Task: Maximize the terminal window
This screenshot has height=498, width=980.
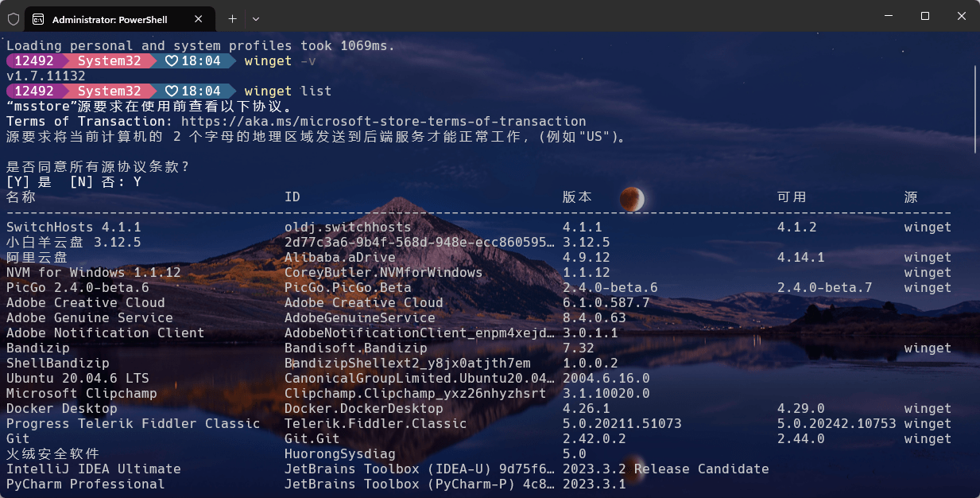Action: click(925, 16)
